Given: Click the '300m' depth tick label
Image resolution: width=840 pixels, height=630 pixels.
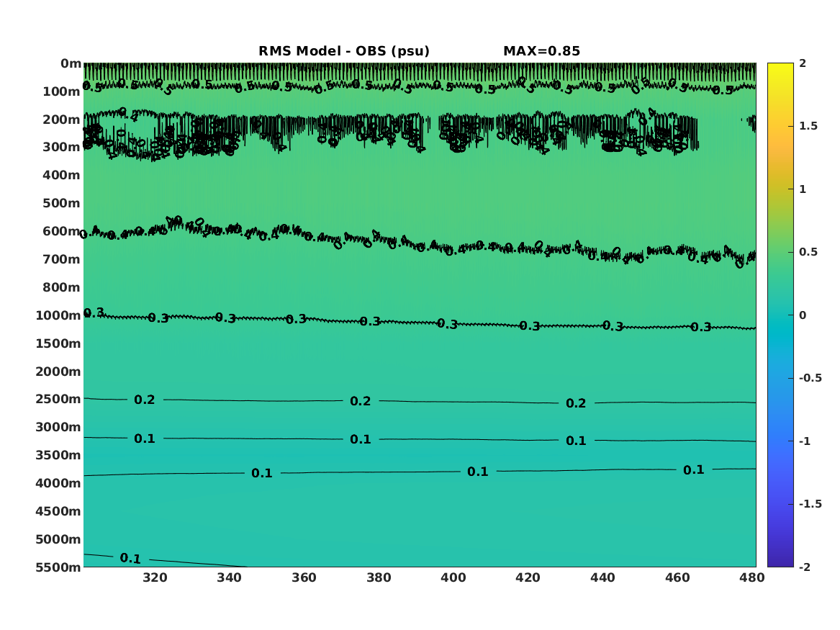Looking at the screenshot, I should pos(62,147).
